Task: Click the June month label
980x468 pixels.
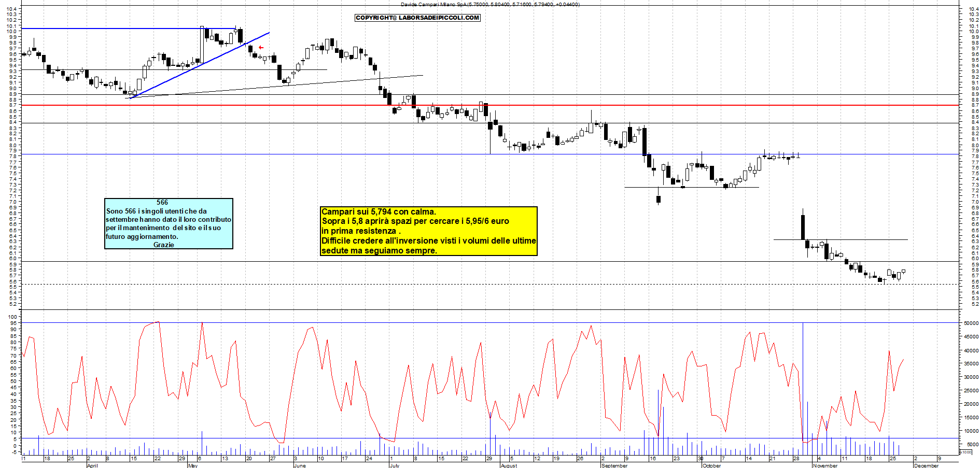Action: [x=300, y=465]
